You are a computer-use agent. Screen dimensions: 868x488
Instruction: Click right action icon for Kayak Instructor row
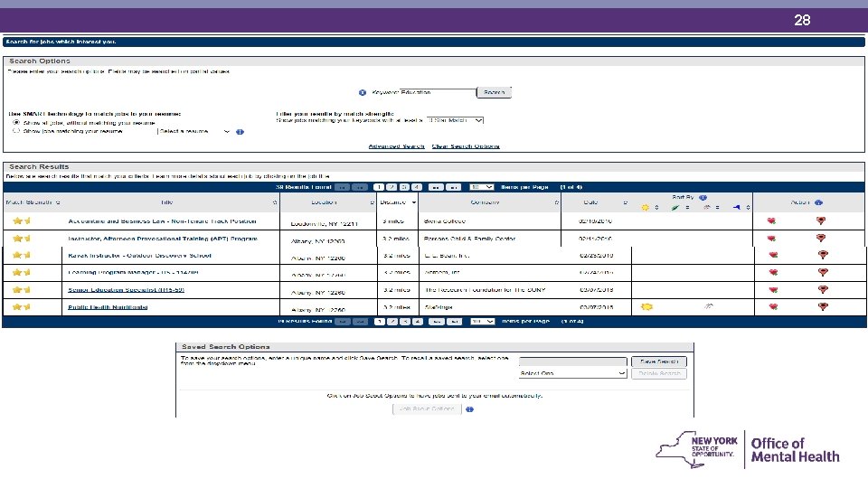[823, 255]
